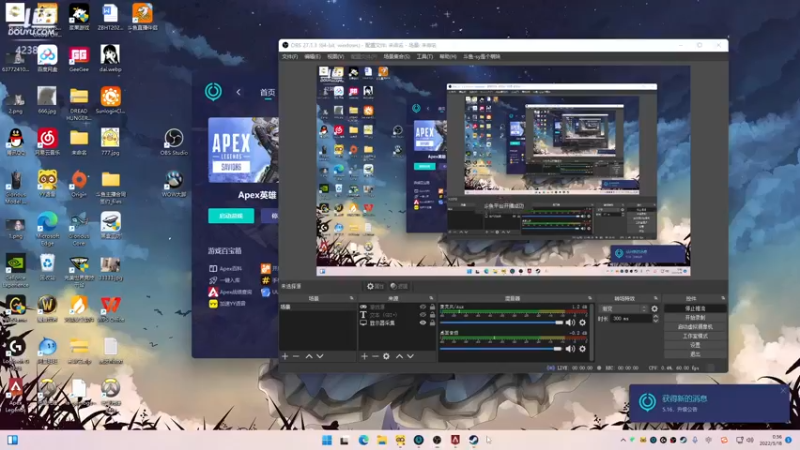Toggle lock on 显示器采集 source
The image size is (800, 450).
click(x=432, y=323)
